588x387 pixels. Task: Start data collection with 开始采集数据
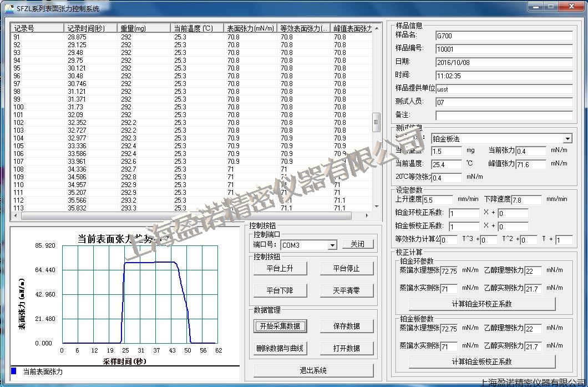[x=280, y=326]
